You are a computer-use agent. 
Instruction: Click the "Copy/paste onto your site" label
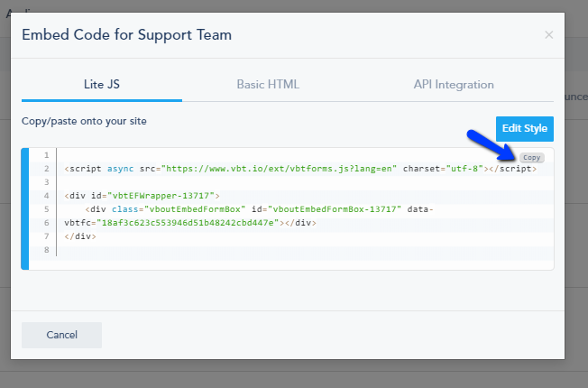(84, 121)
